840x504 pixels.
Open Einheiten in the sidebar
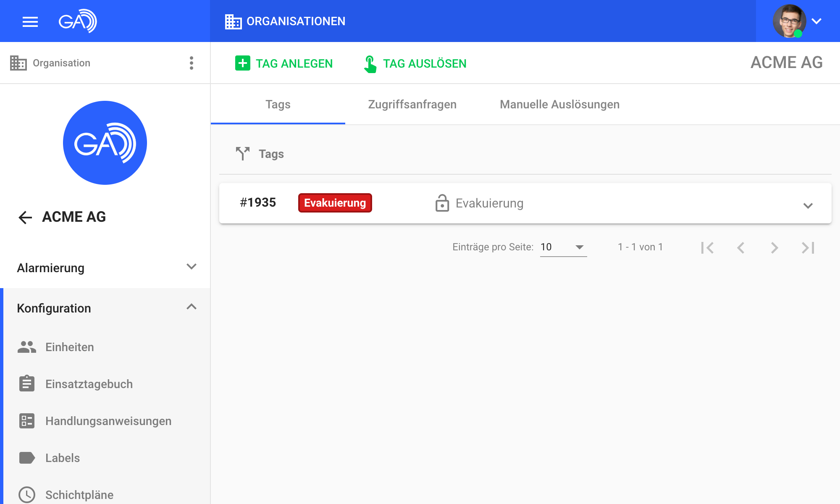[70, 347]
